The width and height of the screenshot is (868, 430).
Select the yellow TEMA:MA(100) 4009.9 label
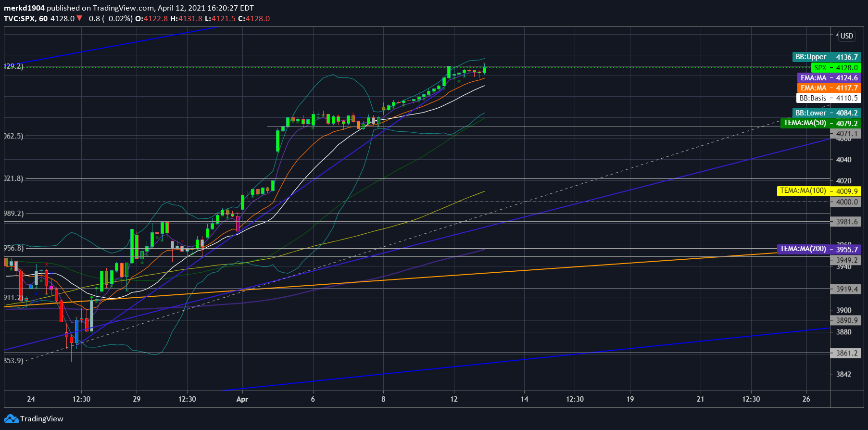(819, 191)
